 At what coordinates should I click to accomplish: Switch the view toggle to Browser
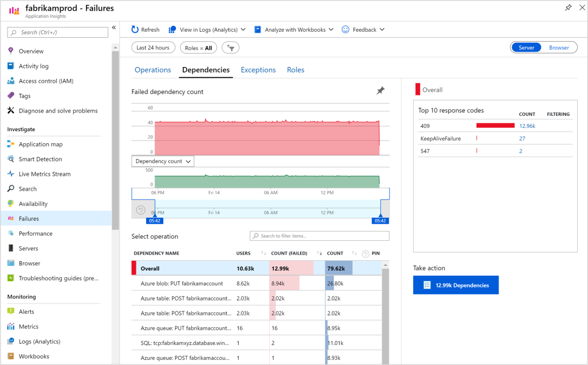(x=559, y=48)
